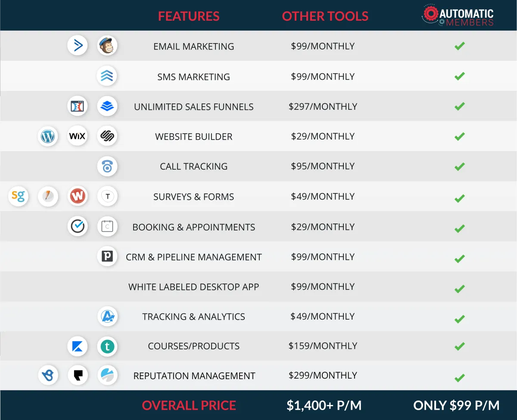The height and width of the screenshot is (420, 517).
Task: Click the blue layered stack icon beside Unlimited Sales Funnels
Action: tap(107, 106)
